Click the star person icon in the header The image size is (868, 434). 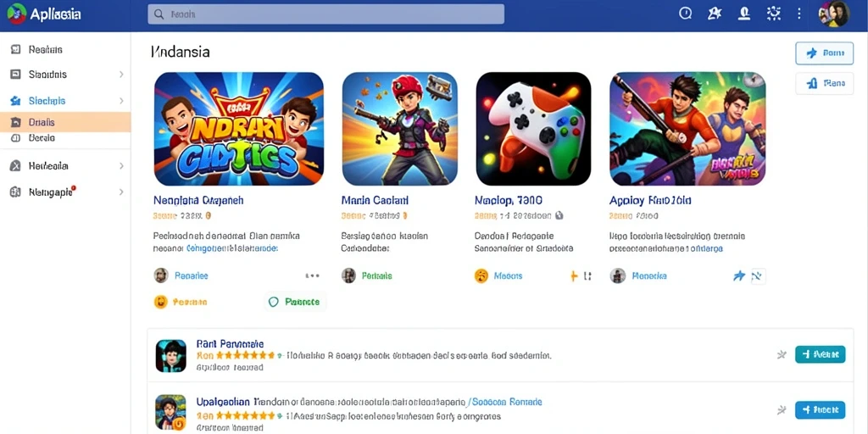click(714, 14)
